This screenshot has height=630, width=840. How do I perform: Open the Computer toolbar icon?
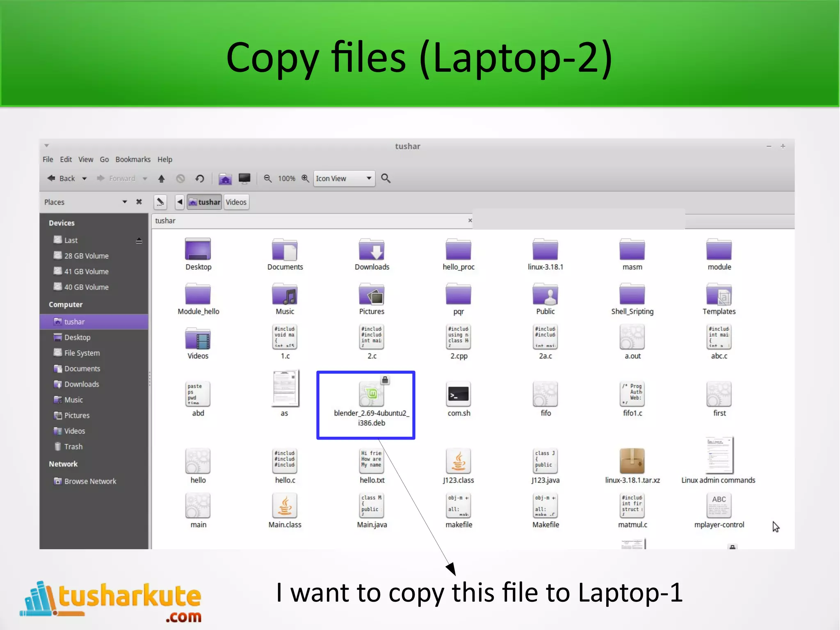tap(244, 179)
